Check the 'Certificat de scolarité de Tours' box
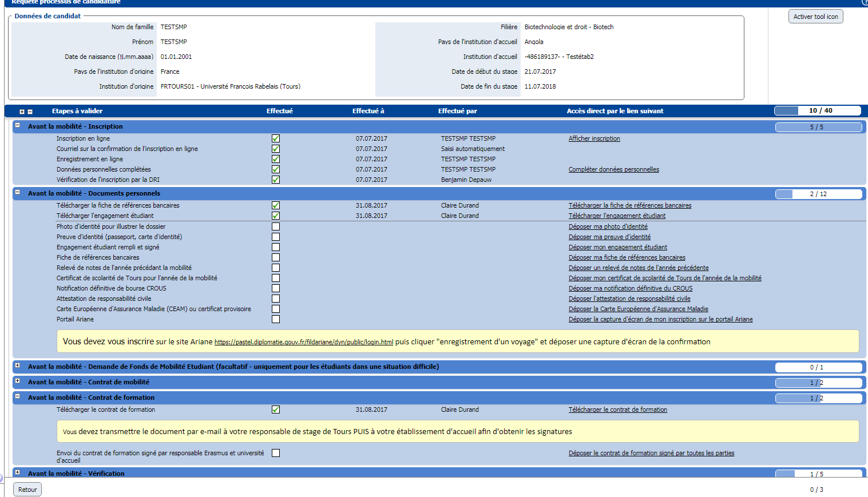868x497 pixels. pos(276,278)
